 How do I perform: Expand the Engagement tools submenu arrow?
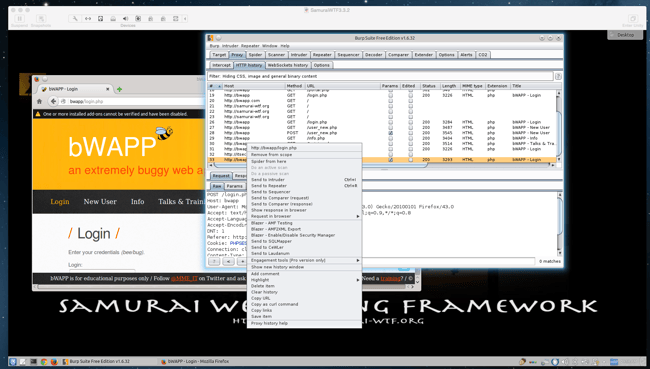(358, 260)
